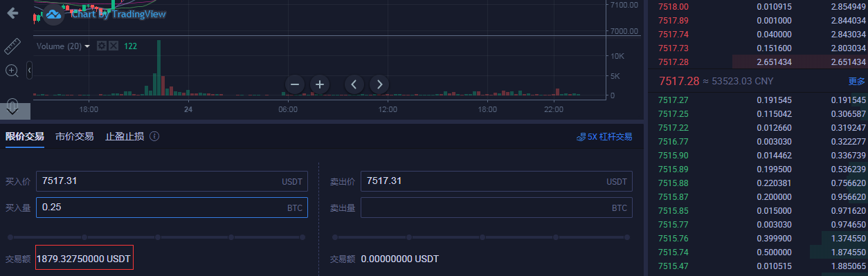The height and width of the screenshot is (276, 868).
Task: Select buy order price 7515.76
Action: (x=673, y=238)
